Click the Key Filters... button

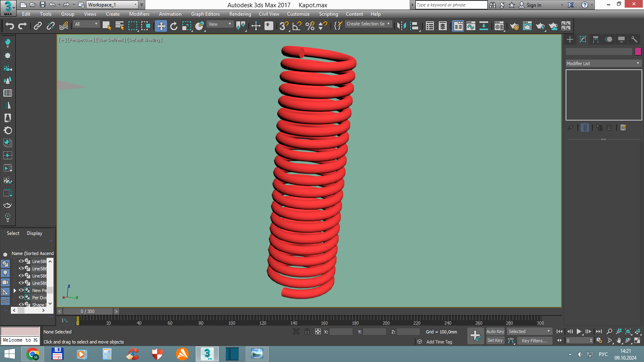click(x=535, y=341)
